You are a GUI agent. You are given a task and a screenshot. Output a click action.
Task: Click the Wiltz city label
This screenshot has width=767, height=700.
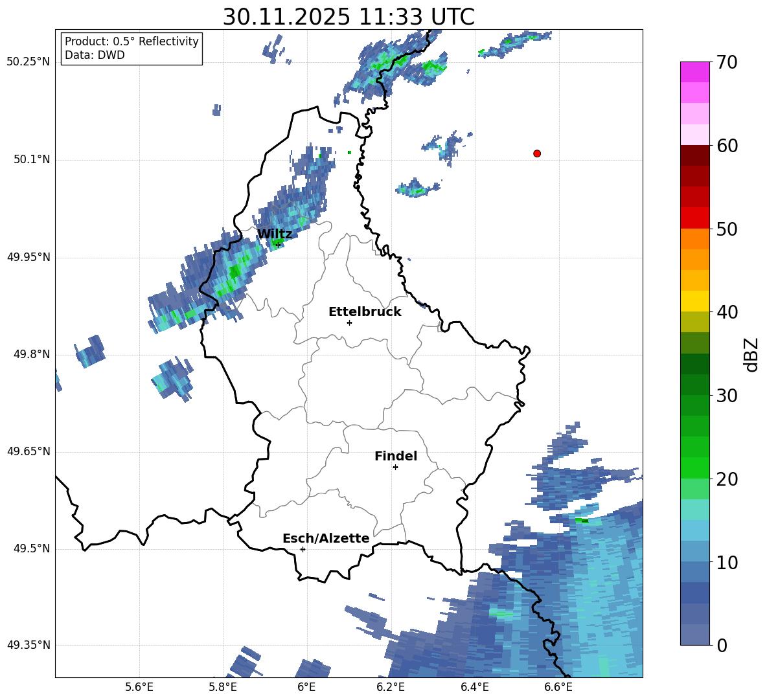(x=275, y=234)
